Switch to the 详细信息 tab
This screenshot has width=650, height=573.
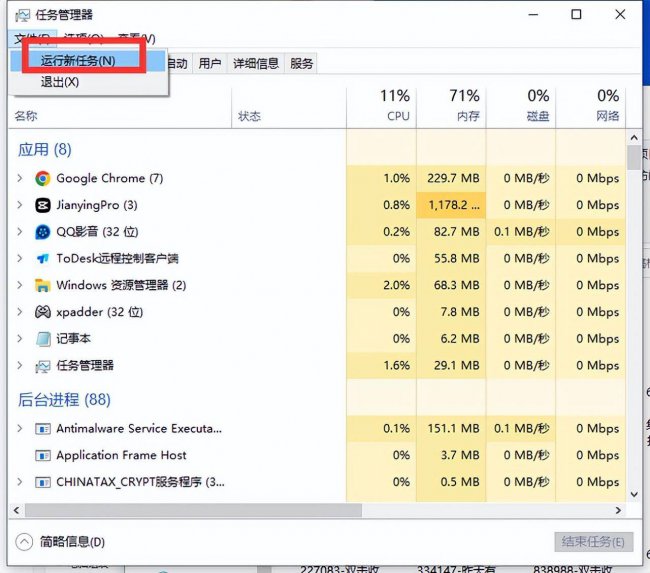(256, 63)
